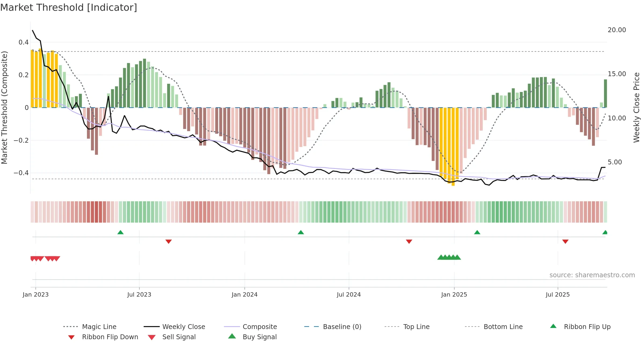Click the Jul 2023 x-axis label

[139, 295]
